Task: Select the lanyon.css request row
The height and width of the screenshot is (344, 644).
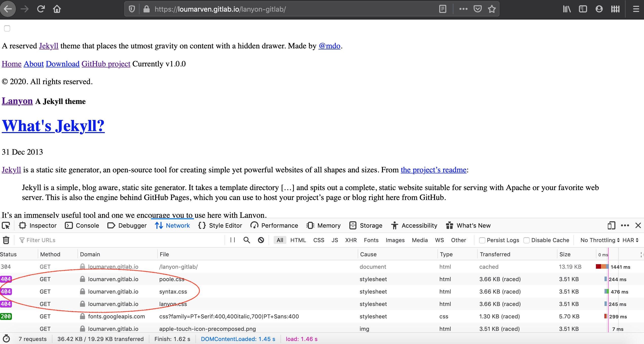Action: pyautogui.click(x=322, y=304)
